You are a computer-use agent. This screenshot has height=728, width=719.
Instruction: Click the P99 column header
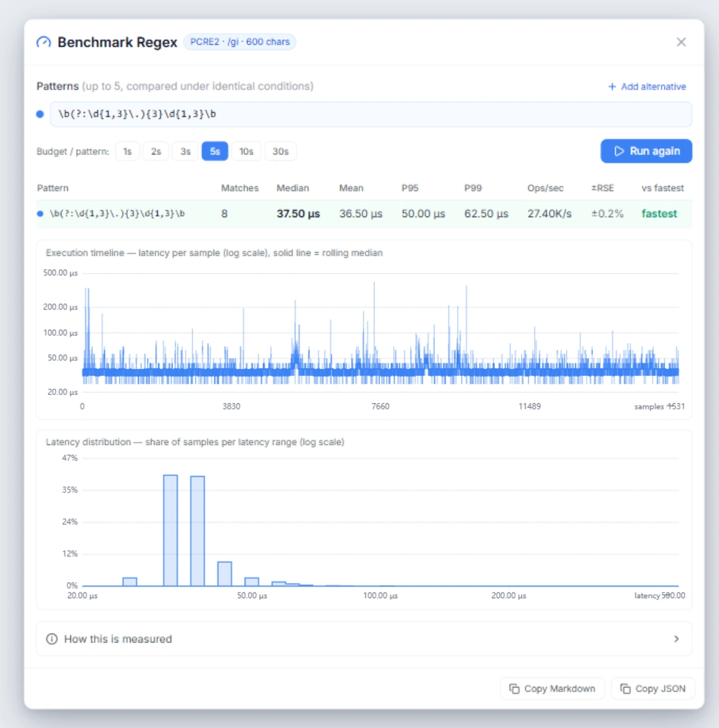coord(473,188)
